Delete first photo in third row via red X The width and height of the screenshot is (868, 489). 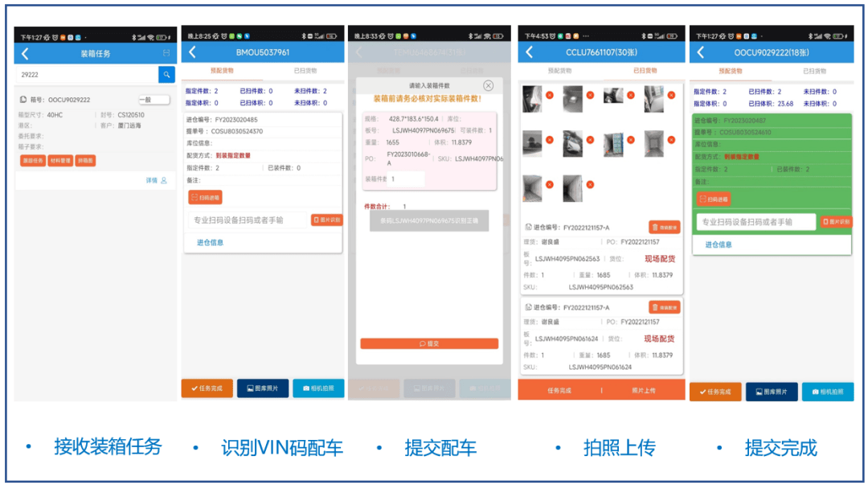(550, 184)
